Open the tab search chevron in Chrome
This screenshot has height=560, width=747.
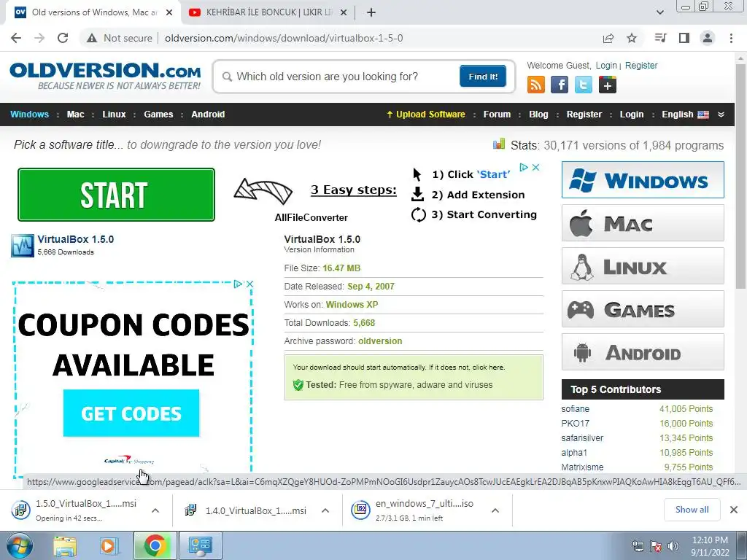coord(659,12)
